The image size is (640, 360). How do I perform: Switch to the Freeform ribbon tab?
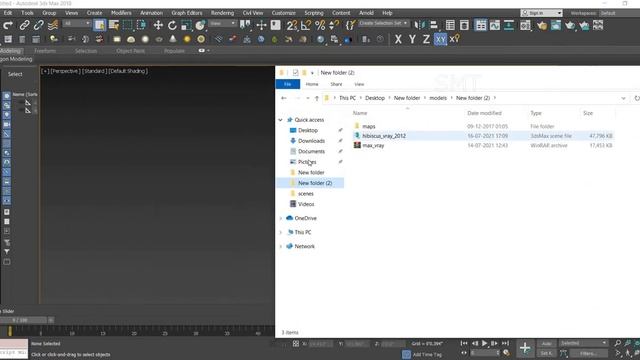pos(45,51)
